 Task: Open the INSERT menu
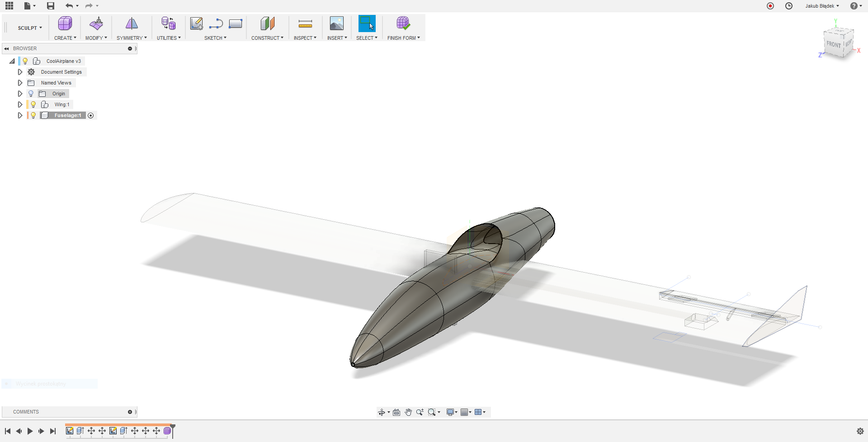(x=337, y=38)
